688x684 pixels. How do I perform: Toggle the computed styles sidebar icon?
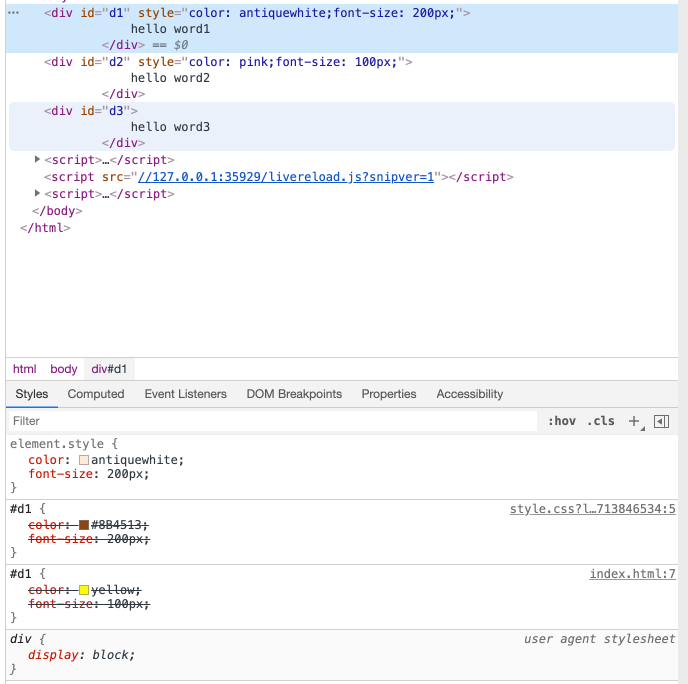pyautogui.click(x=661, y=421)
